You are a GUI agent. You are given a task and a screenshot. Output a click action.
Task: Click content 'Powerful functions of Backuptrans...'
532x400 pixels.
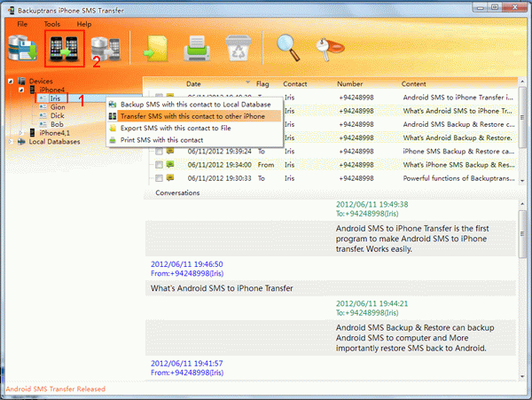458,178
